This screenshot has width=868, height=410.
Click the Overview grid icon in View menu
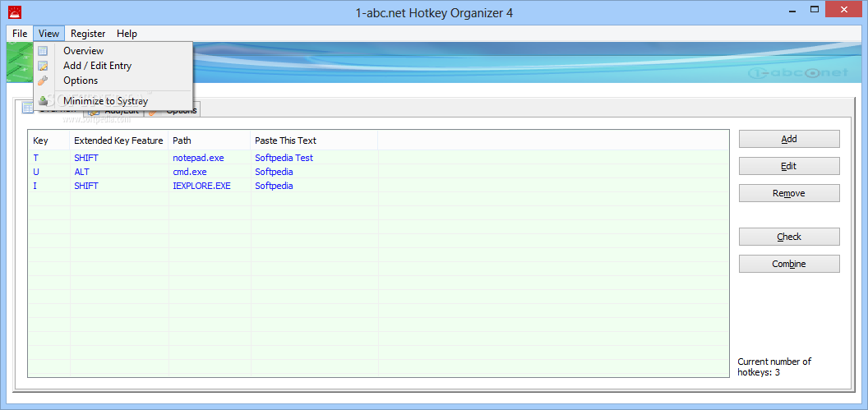(x=43, y=51)
